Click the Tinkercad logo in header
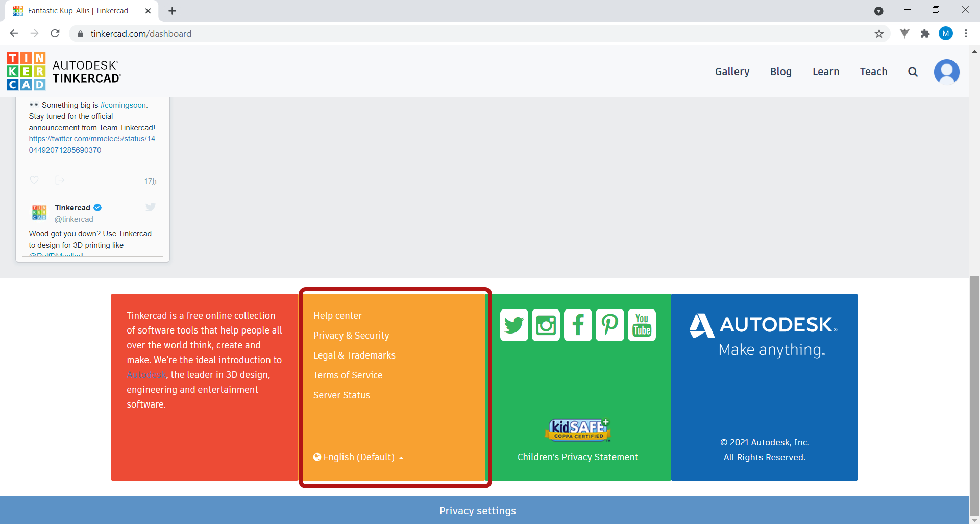Screen dimensions: 980x524 [64, 72]
